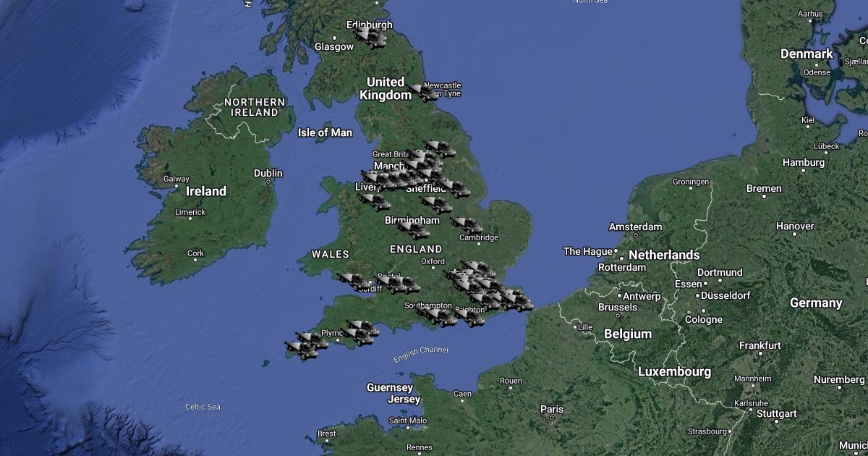The width and height of the screenshot is (868, 456).
Task: Select the truck marker above Cambridge
Action: coord(468,224)
